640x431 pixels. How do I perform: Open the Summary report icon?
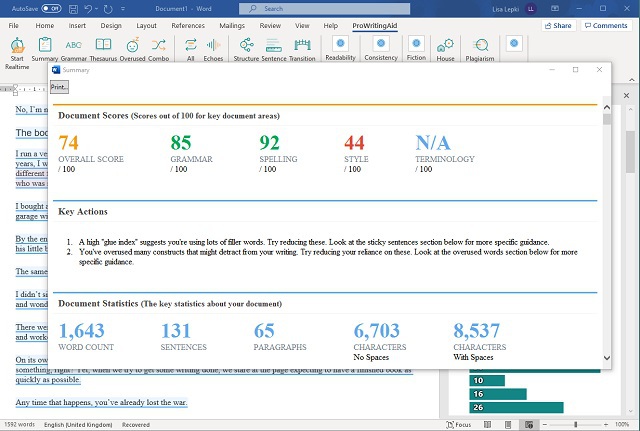point(44,49)
